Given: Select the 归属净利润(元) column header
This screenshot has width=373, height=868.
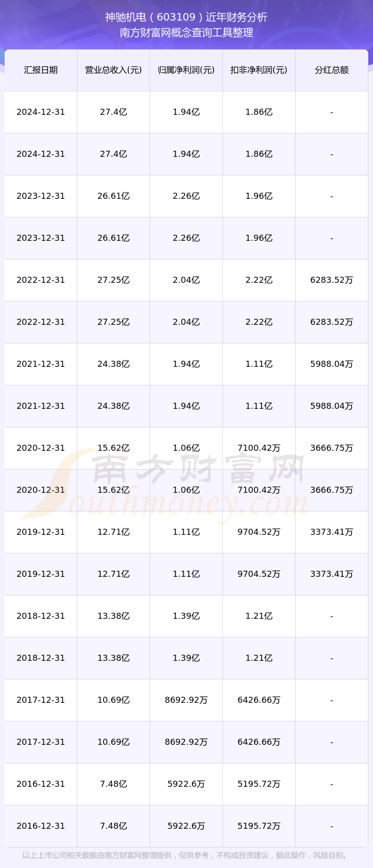Looking at the screenshot, I should click(x=186, y=70).
